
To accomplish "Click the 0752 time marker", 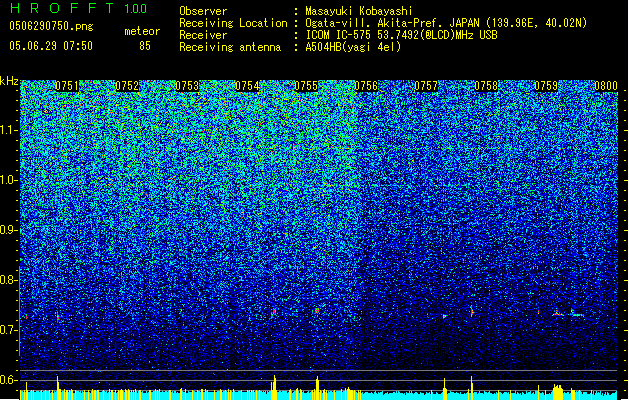I will 127,86.
